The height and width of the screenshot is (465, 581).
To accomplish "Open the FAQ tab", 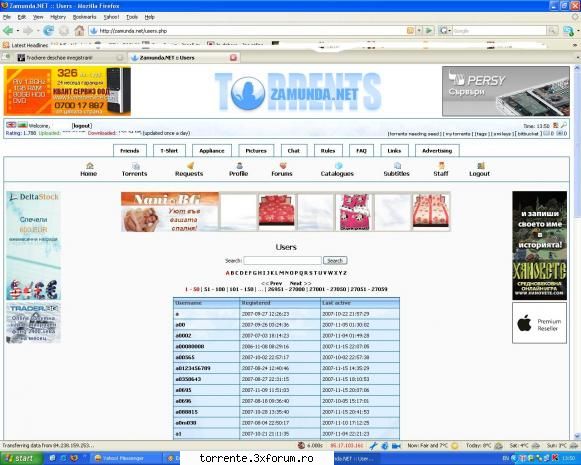I will 361,151.
